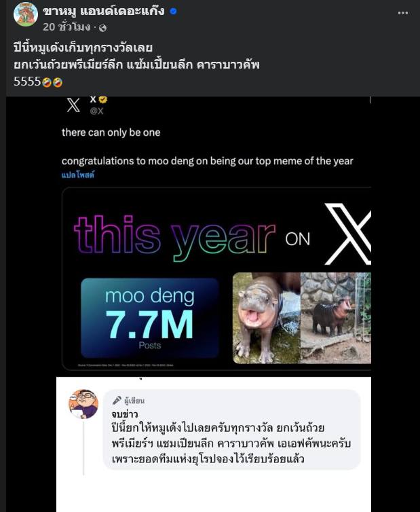Click the X logo avatar in tweet header
Image resolution: width=420 pixels, height=512 pixels.
coord(73,105)
